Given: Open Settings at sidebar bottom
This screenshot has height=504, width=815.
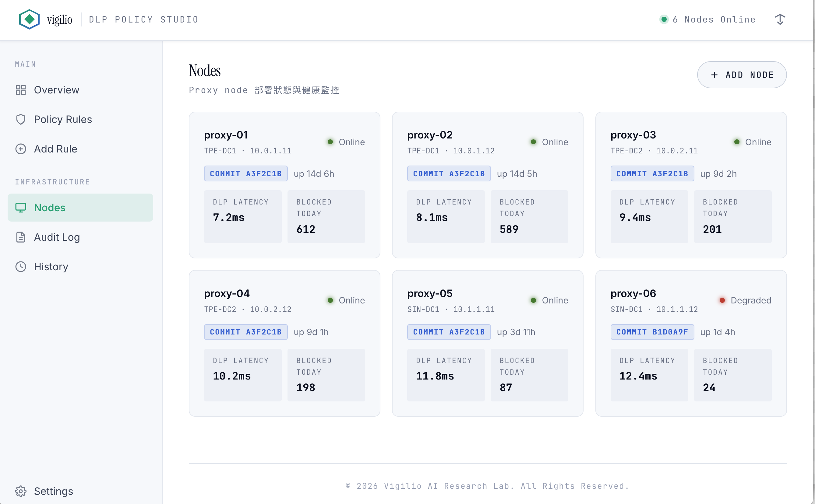Looking at the screenshot, I should tap(80, 491).
